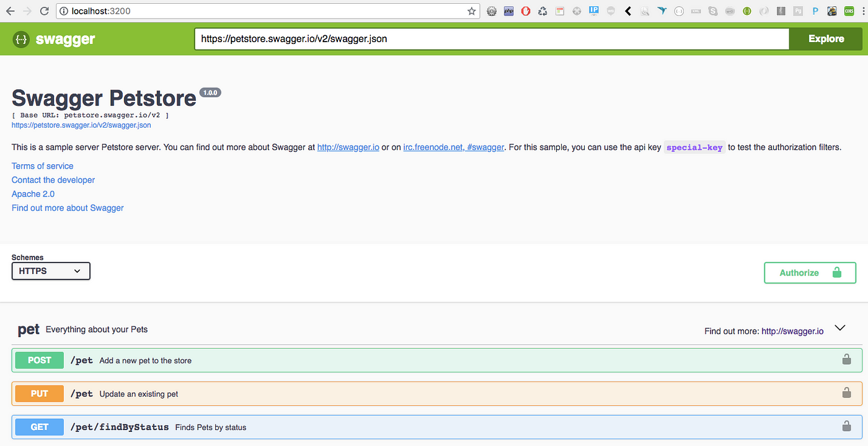Open the blue IP extension icon

(594, 11)
